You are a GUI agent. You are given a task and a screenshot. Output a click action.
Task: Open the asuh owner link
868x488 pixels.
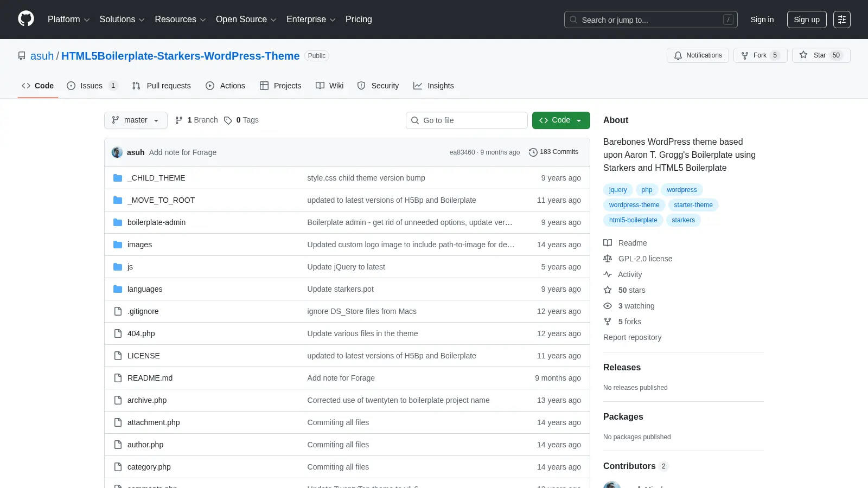click(x=42, y=56)
